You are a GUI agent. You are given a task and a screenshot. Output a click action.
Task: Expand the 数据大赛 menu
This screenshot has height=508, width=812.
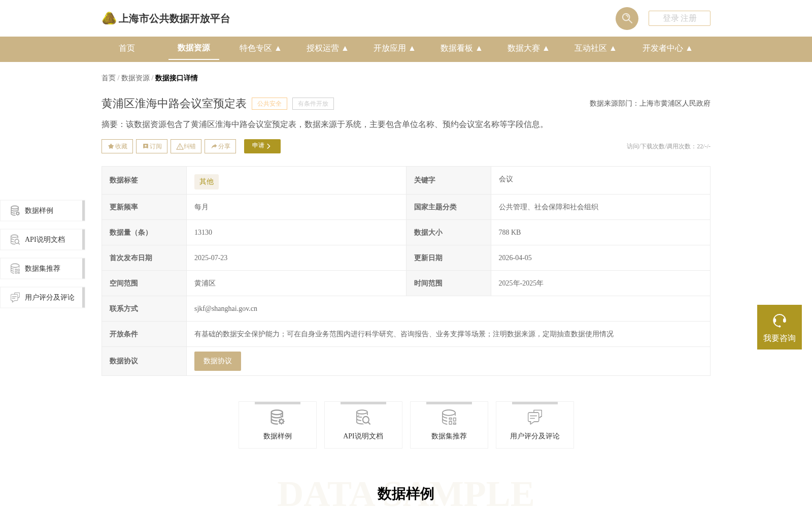point(528,48)
